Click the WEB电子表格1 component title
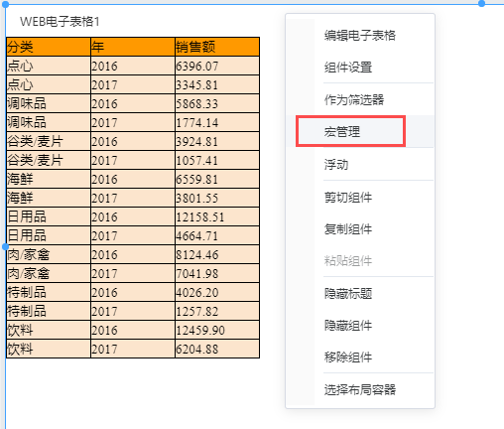The height and width of the screenshot is (429, 504). (60, 22)
